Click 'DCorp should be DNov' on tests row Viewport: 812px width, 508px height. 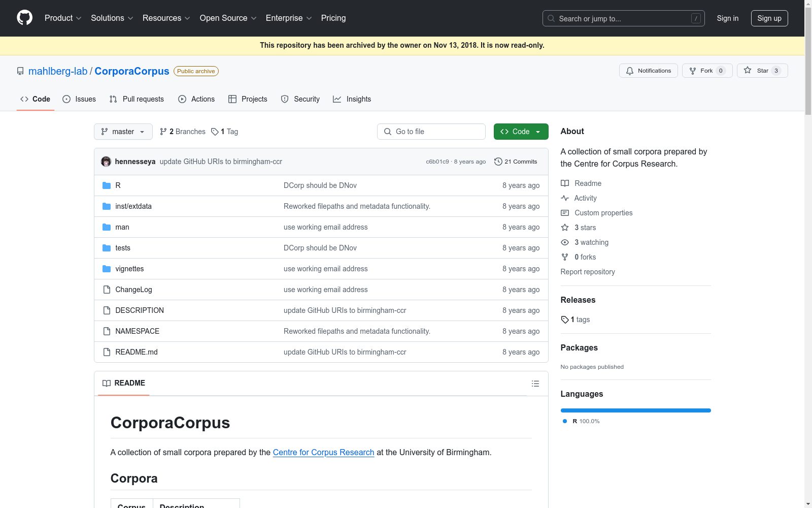320,248
